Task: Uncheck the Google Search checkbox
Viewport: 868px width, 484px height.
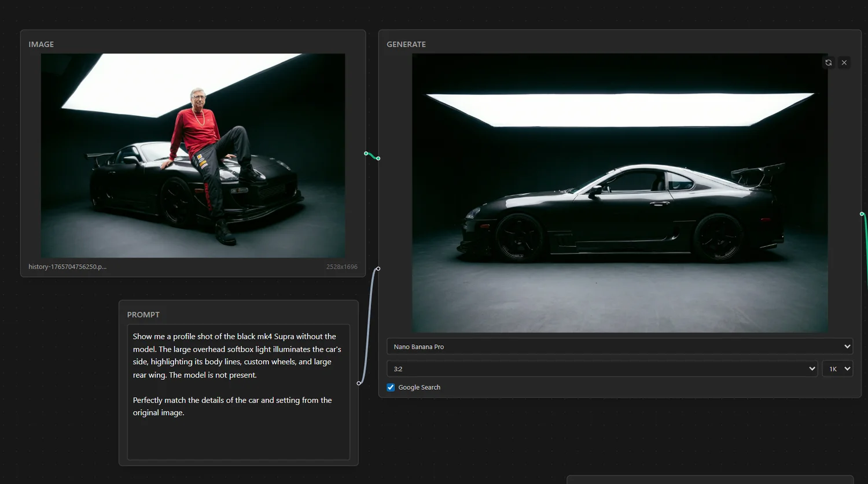Action: 391,387
